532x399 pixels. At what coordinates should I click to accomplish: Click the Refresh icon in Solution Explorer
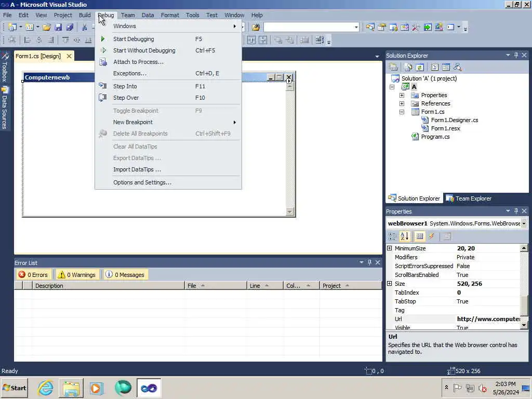420,67
